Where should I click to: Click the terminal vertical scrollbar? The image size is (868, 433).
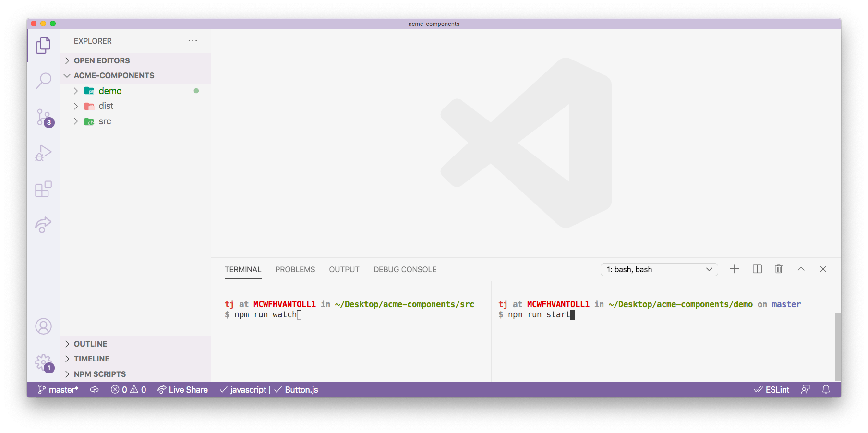[x=838, y=346]
